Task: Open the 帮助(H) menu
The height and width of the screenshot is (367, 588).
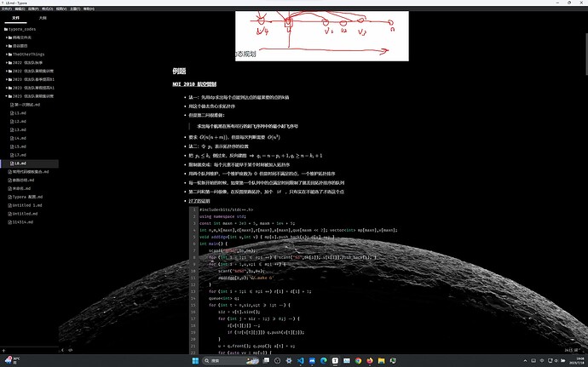Action: coord(89,9)
